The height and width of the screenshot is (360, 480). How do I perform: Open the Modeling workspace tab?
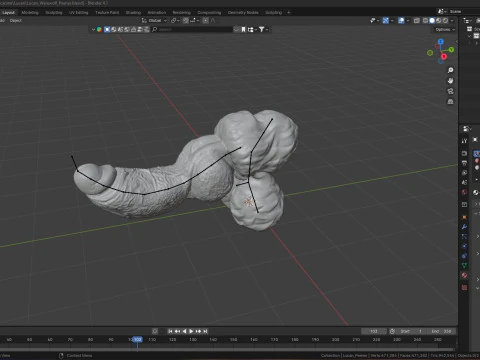(x=30, y=13)
